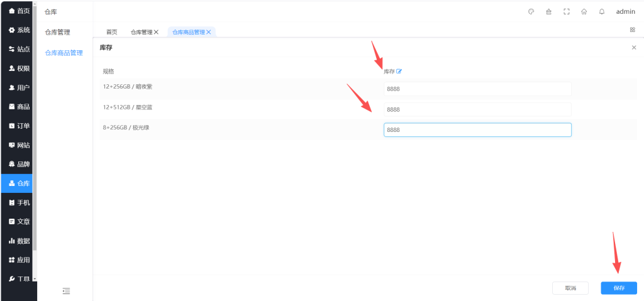Close the 仓库商品管理 tab
This screenshot has width=644, height=301.
coord(209,32)
